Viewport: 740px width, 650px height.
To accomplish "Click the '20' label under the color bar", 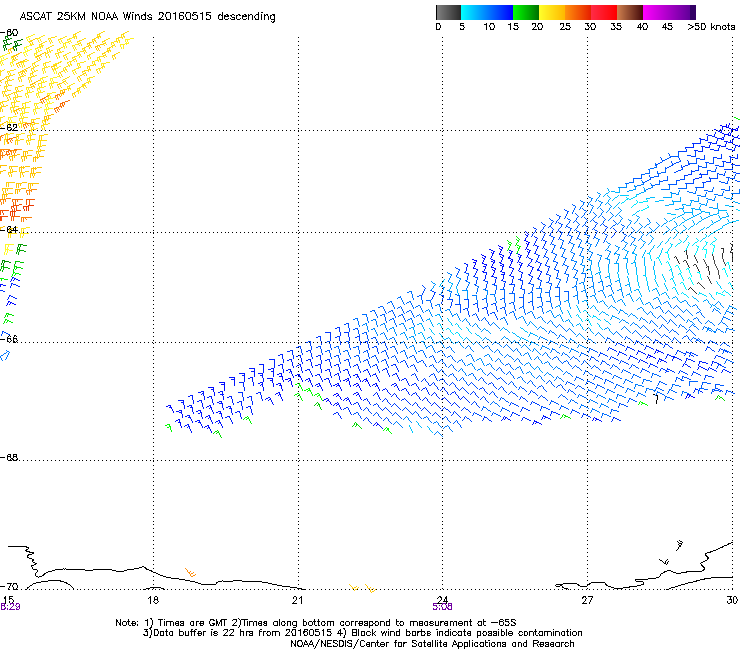I will pyautogui.click(x=537, y=27).
